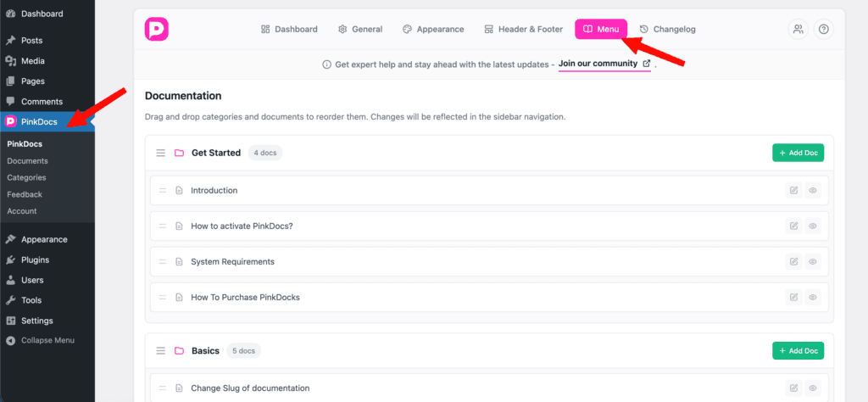Toggle visibility of How to activate PinkDocs
The height and width of the screenshot is (402, 868).
pyautogui.click(x=813, y=226)
